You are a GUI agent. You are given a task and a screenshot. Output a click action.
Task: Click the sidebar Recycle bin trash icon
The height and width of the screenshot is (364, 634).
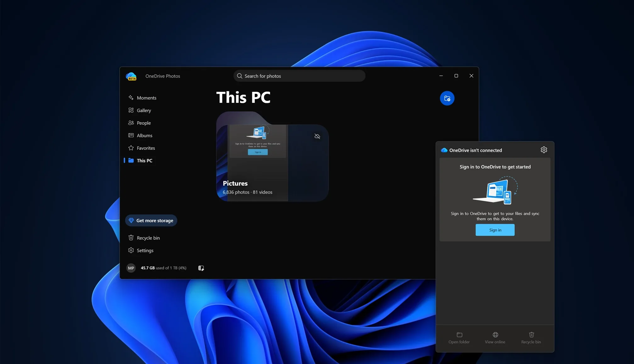click(x=131, y=238)
